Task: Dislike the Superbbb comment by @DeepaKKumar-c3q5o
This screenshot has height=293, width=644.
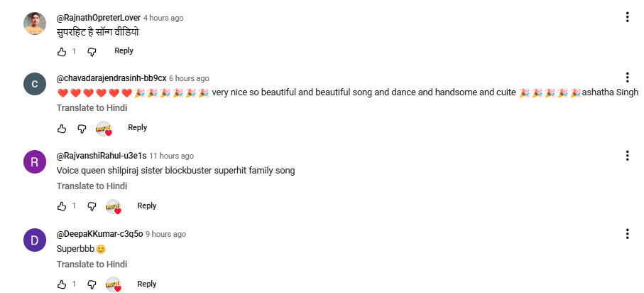Action: (x=92, y=284)
